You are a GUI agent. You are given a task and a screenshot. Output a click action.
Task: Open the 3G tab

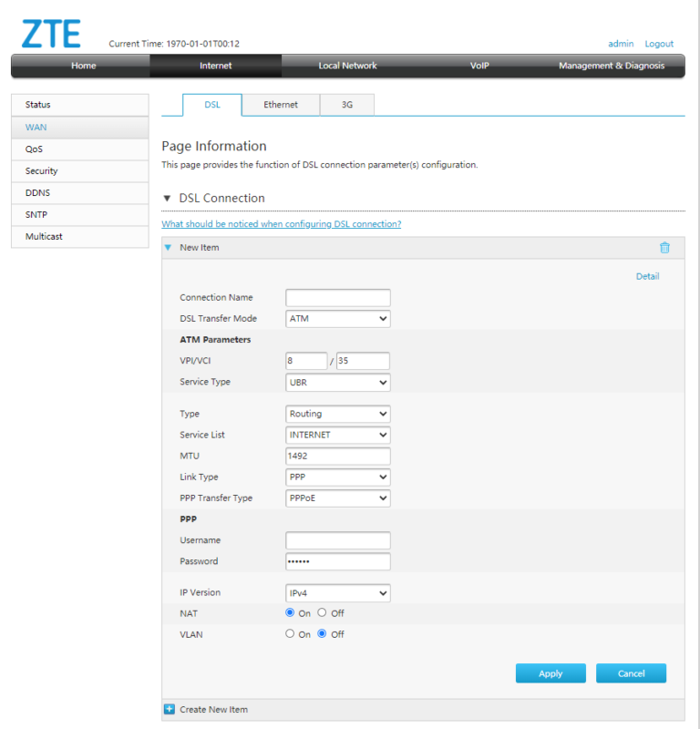coord(346,105)
